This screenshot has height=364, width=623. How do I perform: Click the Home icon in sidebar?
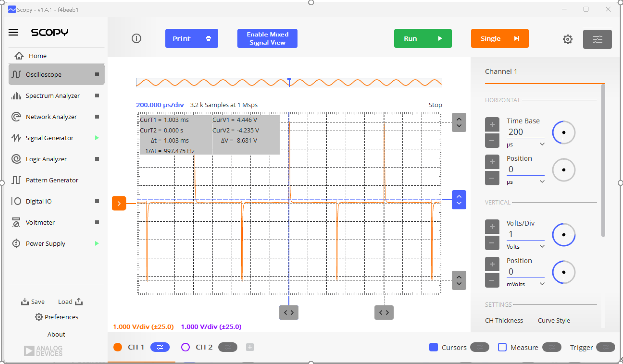click(19, 56)
